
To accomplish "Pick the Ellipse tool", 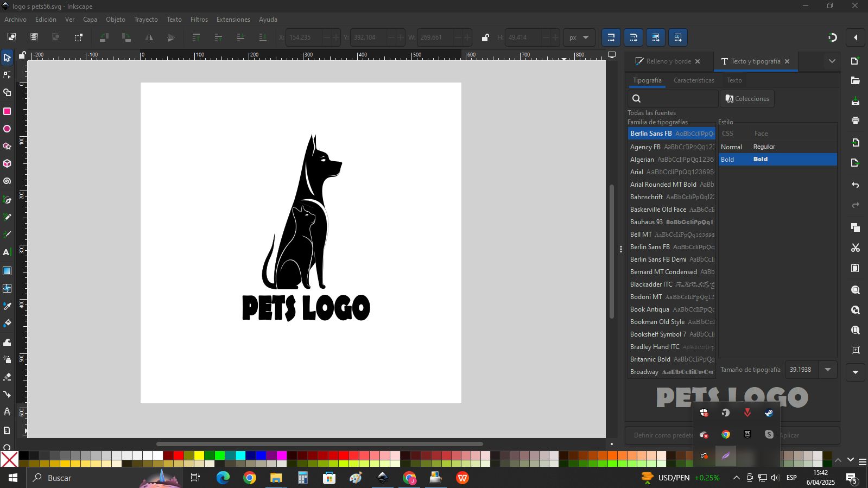I will point(7,129).
